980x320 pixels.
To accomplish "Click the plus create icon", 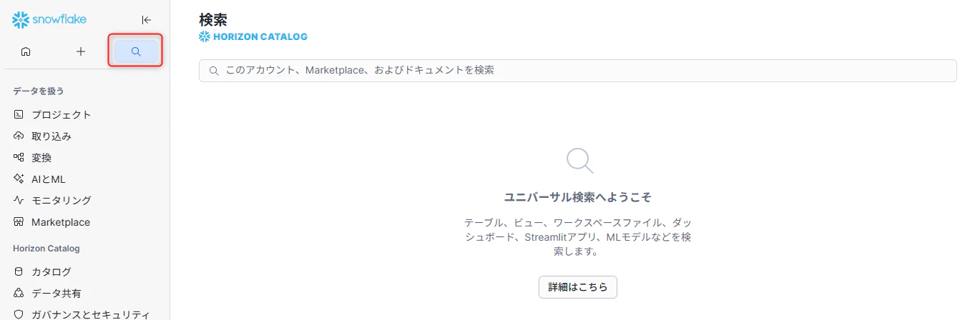I will 81,51.
